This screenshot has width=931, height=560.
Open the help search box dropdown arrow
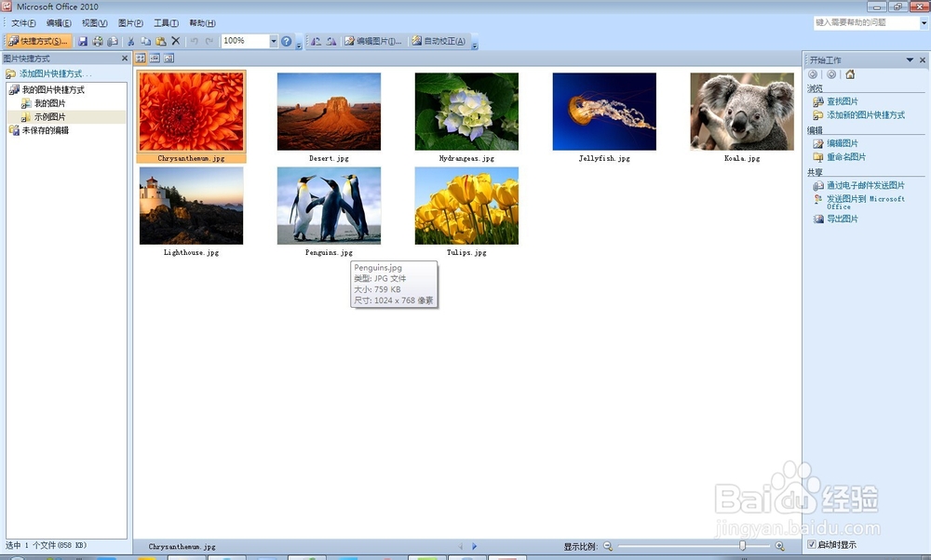(x=924, y=22)
